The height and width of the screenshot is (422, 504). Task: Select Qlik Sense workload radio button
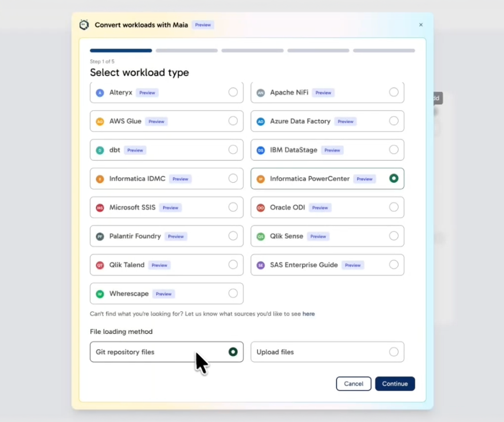pos(394,236)
